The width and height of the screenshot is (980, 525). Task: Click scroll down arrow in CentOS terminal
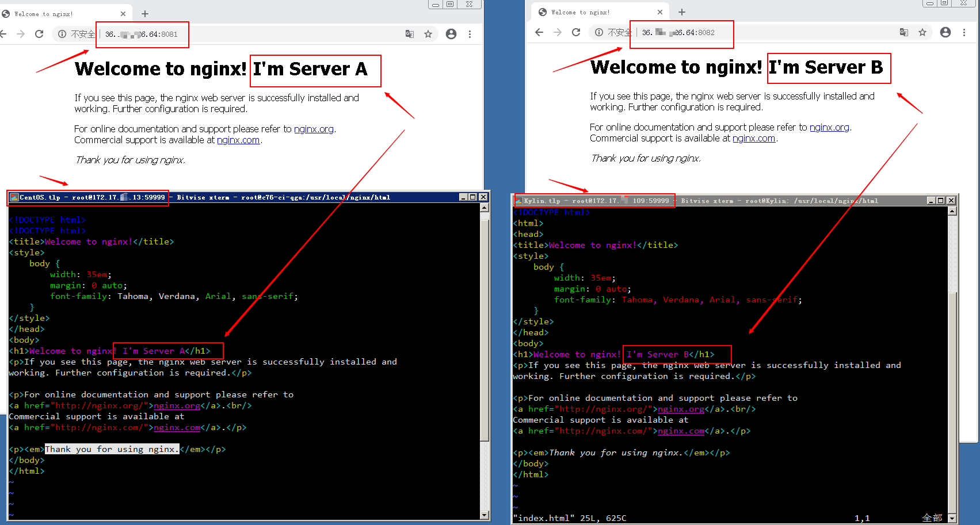485,515
